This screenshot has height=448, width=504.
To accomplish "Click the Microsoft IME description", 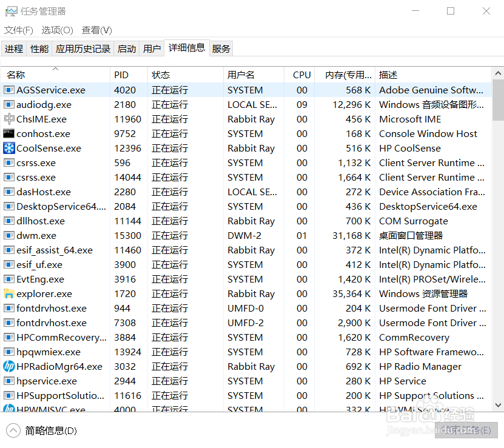I will [x=410, y=119].
